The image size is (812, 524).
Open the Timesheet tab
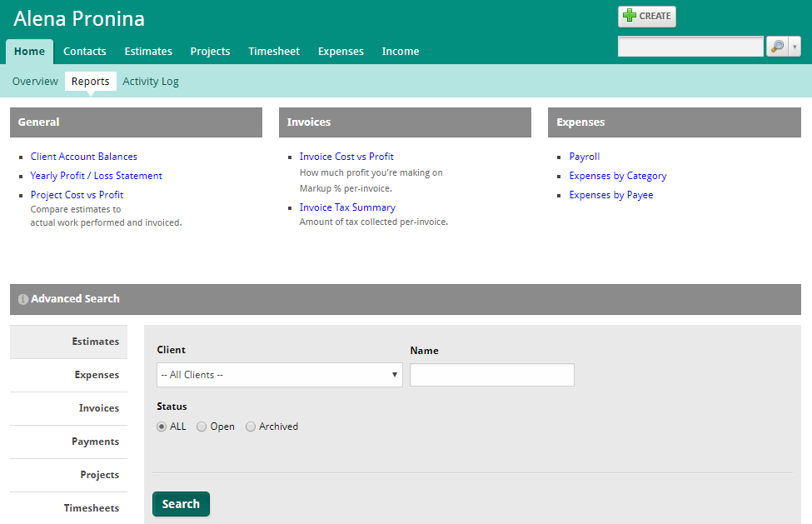tap(274, 52)
